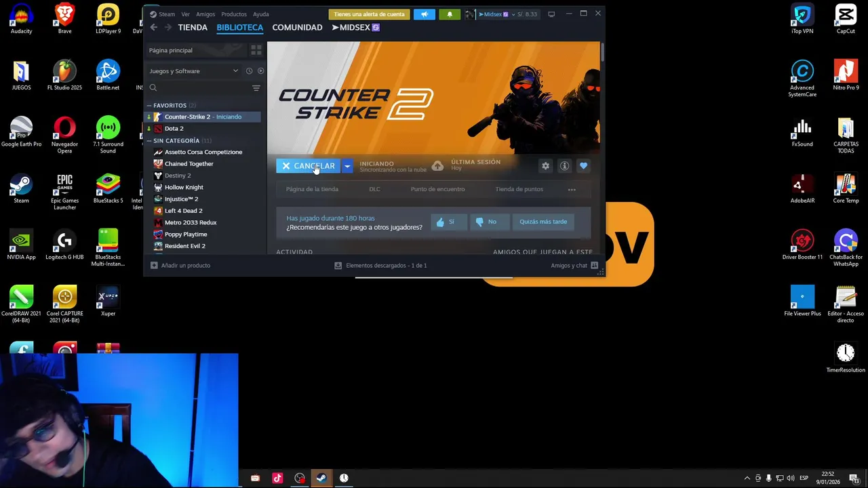Expand the Juegos y Software filter dropdown
The width and height of the screenshot is (868, 488).
click(x=194, y=71)
